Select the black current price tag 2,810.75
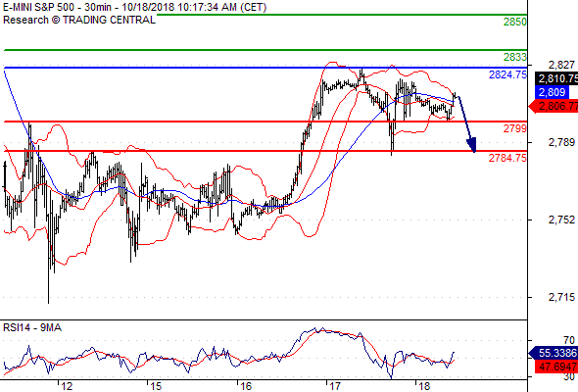578x392 pixels. pyautogui.click(x=556, y=78)
